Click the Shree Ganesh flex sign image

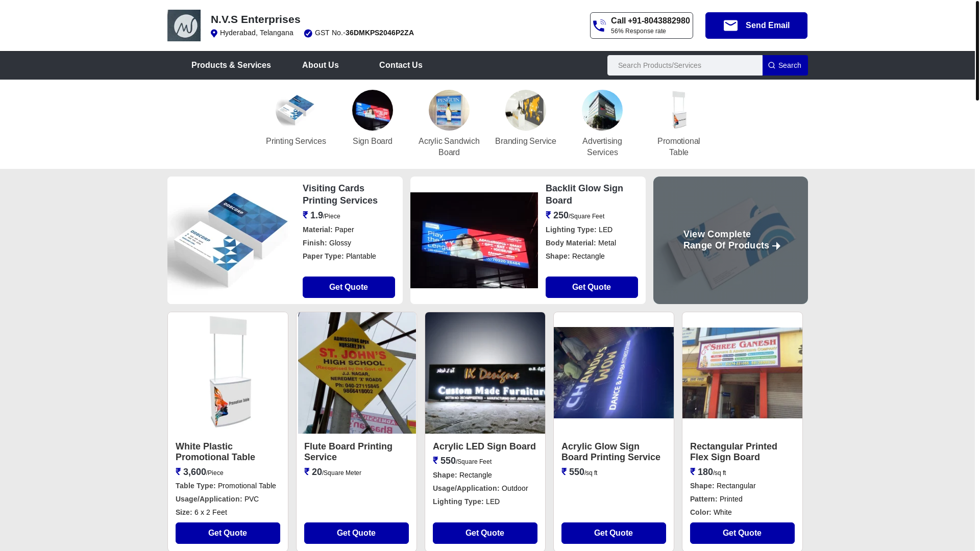(x=742, y=373)
